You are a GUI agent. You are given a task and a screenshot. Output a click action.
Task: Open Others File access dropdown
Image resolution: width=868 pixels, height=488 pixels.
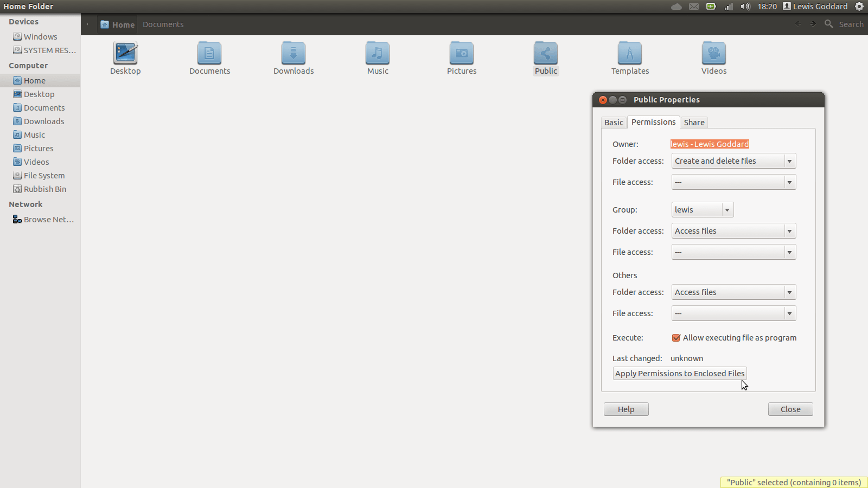pos(733,313)
